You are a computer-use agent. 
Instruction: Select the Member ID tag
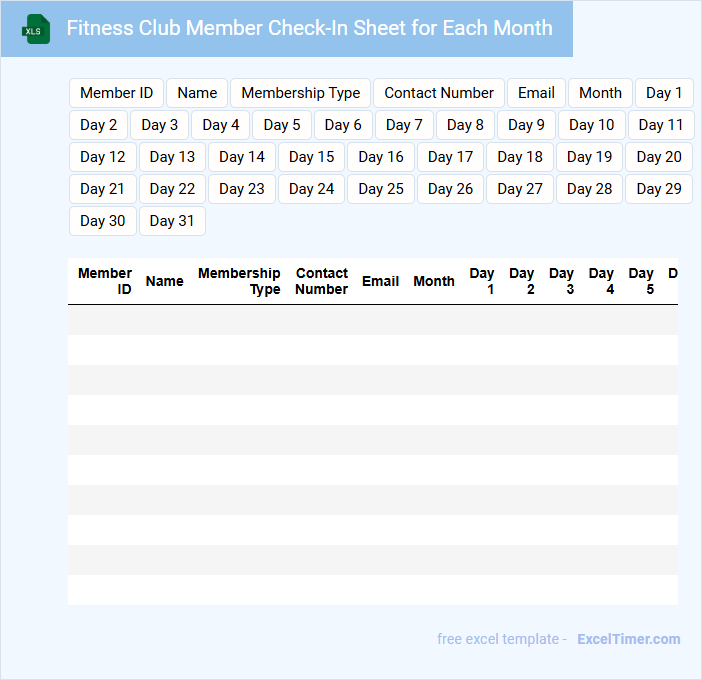116,93
